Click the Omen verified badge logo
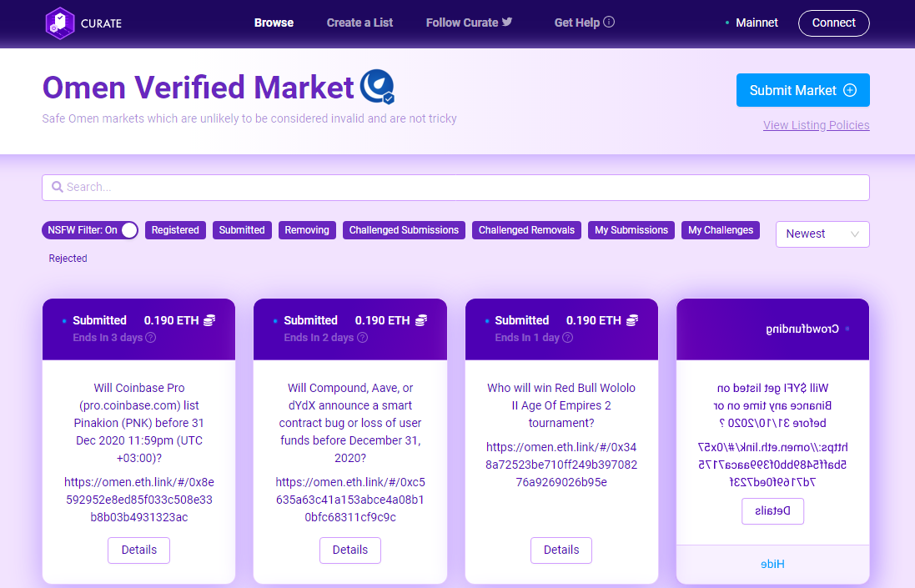Viewport: 915px width, 588px height. [x=377, y=87]
